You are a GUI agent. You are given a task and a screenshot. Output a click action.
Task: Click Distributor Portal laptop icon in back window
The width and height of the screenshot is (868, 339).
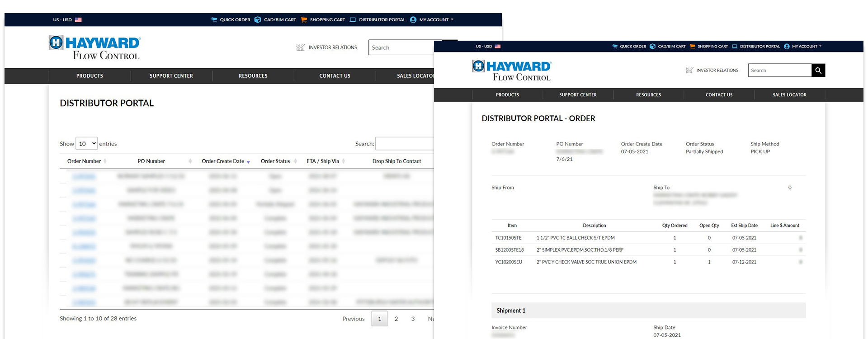click(x=353, y=20)
